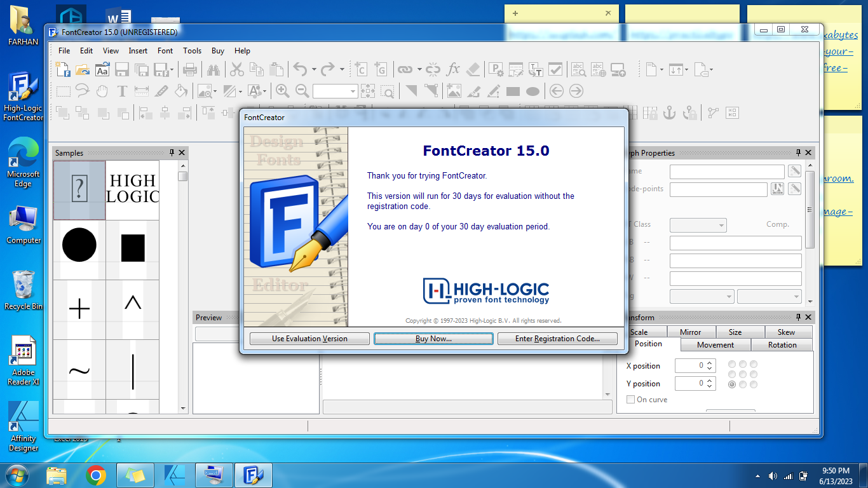Increase the X position stepper

click(710, 363)
